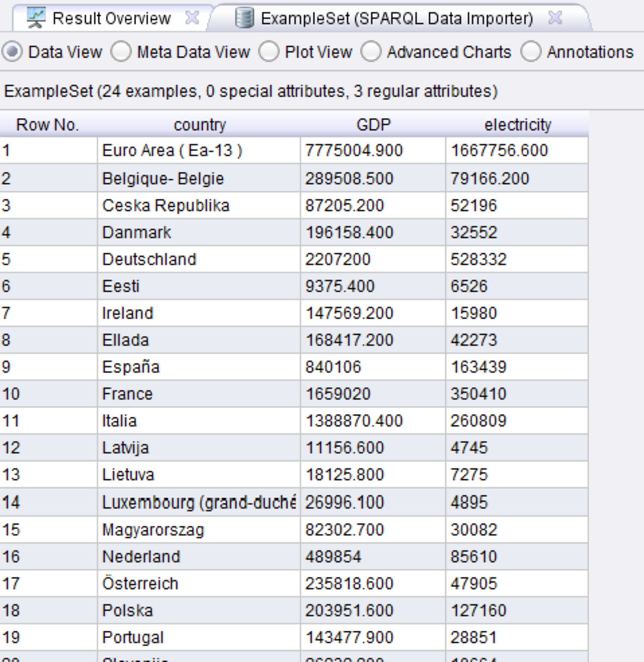Select the Data View radio button

(x=12, y=51)
